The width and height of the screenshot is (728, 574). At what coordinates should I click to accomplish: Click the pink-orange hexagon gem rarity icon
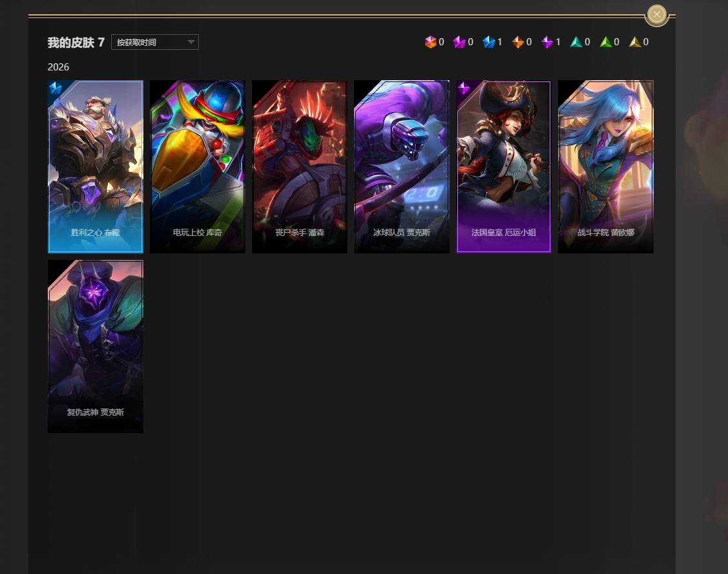[430, 42]
